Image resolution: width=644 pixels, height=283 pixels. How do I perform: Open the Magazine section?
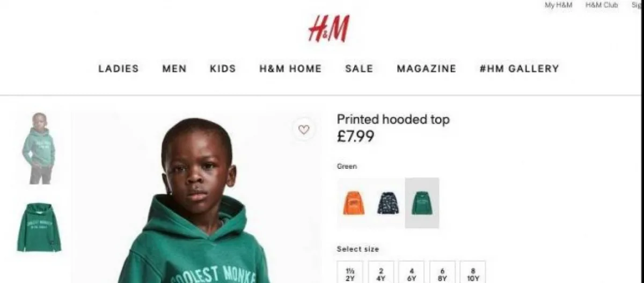[x=427, y=69]
